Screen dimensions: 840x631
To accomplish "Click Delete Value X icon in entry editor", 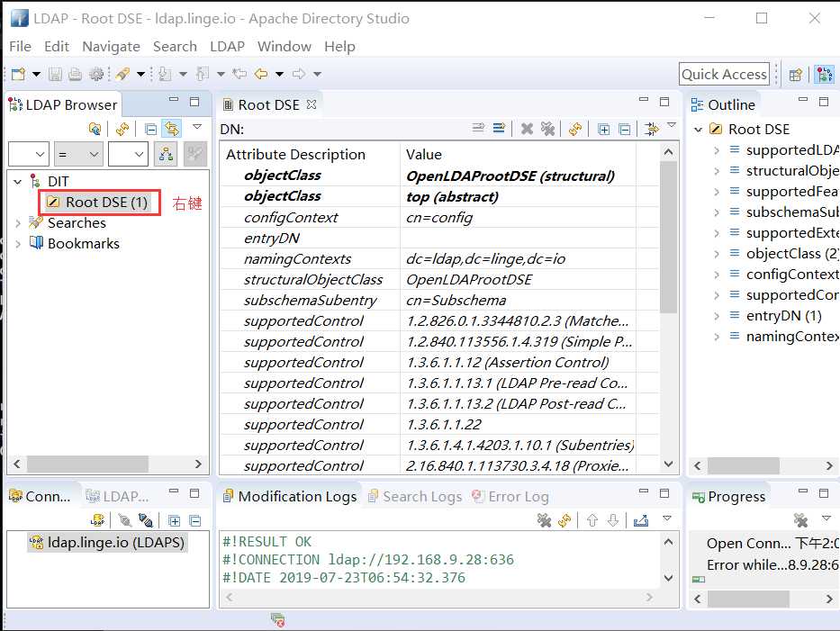I will 528,129.
